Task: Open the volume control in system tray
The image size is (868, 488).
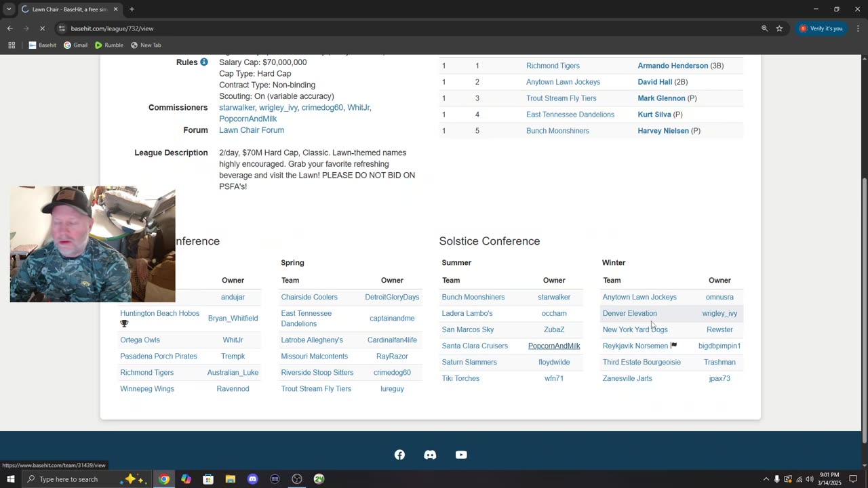Action: (809, 479)
